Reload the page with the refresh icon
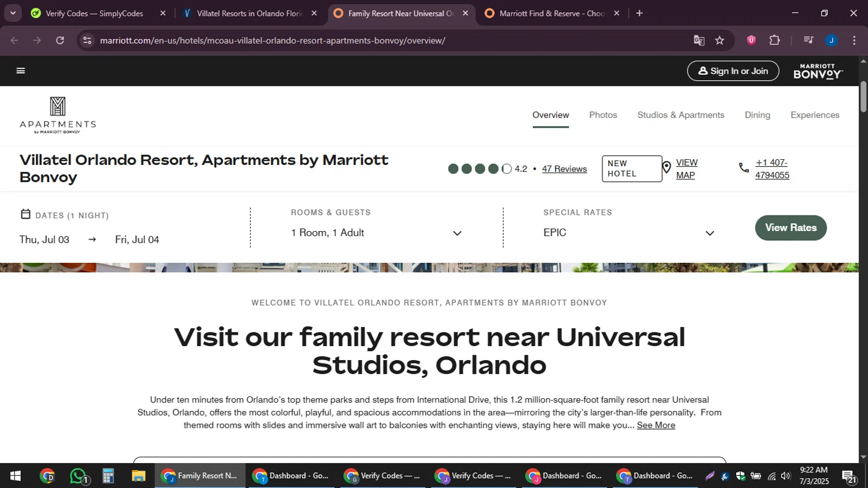The height and width of the screenshot is (488, 868). (x=60, y=41)
